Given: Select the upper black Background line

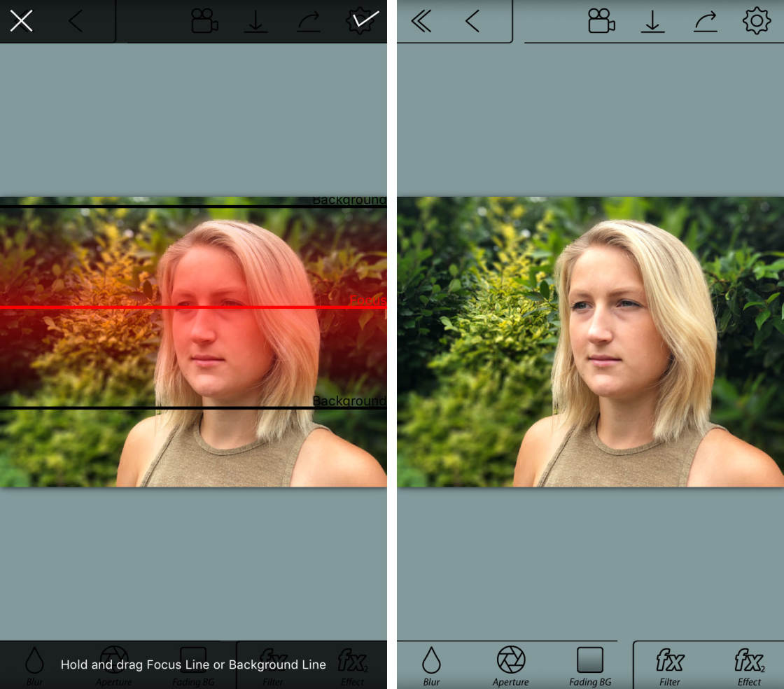Looking at the screenshot, I should pyautogui.click(x=193, y=206).
